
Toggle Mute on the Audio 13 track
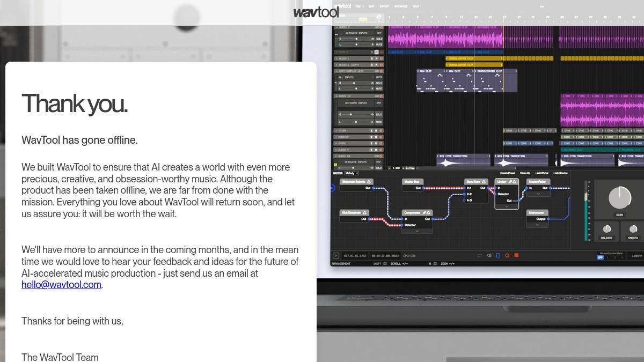tap(379, 122)
